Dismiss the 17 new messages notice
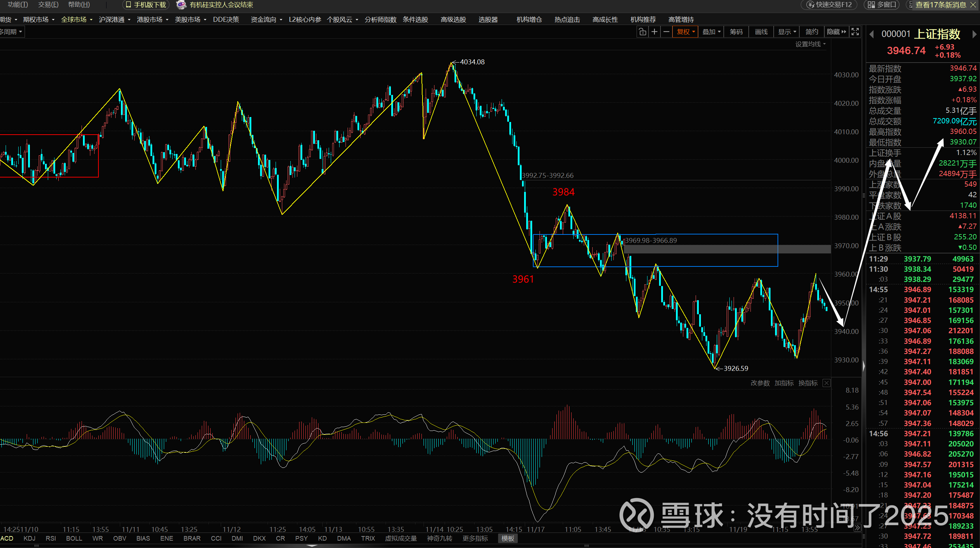The width and height of the screenshot is (980, 548). [x=974, y=5]
